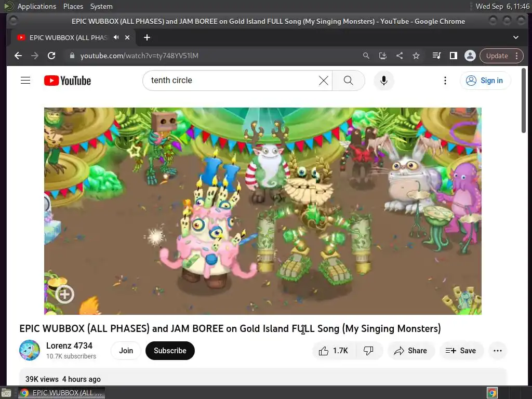Click the plus overlay icon in video
Viewport: 532px width, 399px height.
pos(64,294)
